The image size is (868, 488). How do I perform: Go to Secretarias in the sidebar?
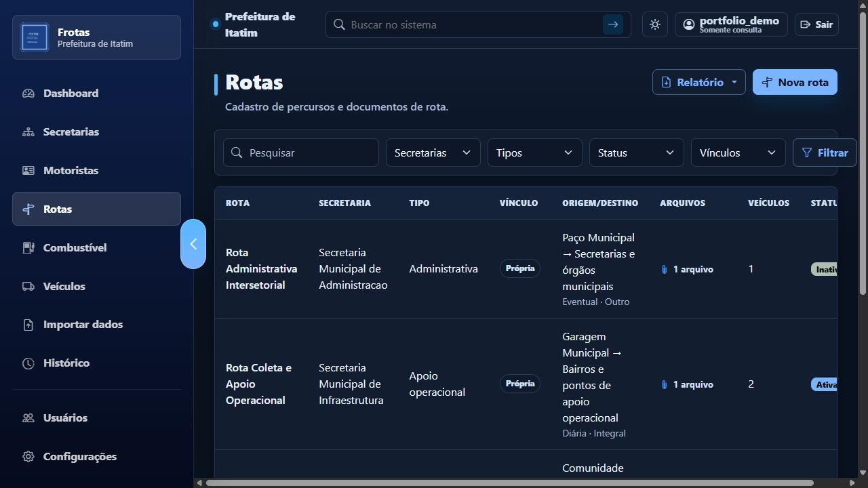point(96,132)
